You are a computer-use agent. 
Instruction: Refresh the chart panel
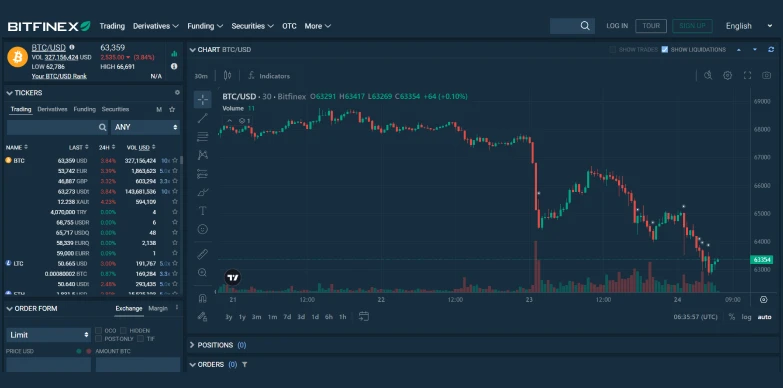coord(771,49)
